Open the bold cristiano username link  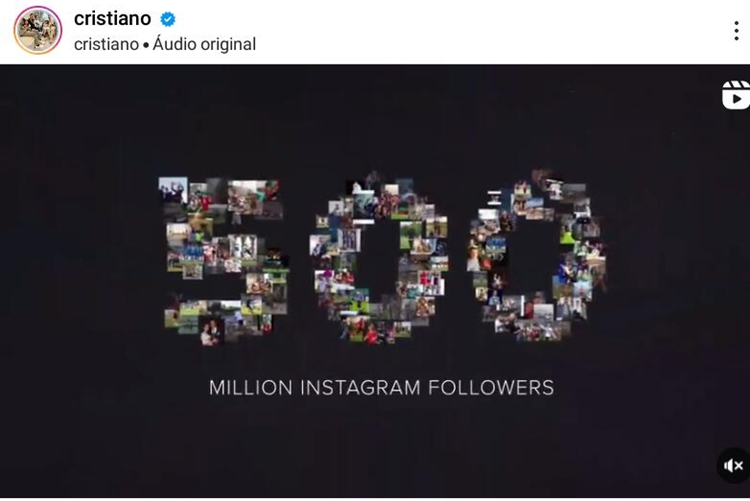pos(112,19)
